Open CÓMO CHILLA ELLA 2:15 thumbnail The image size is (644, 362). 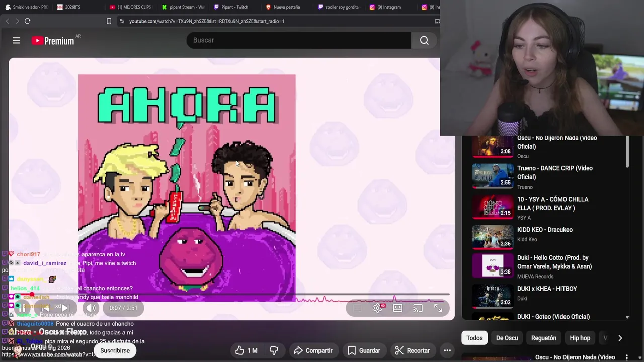(493, 207)
